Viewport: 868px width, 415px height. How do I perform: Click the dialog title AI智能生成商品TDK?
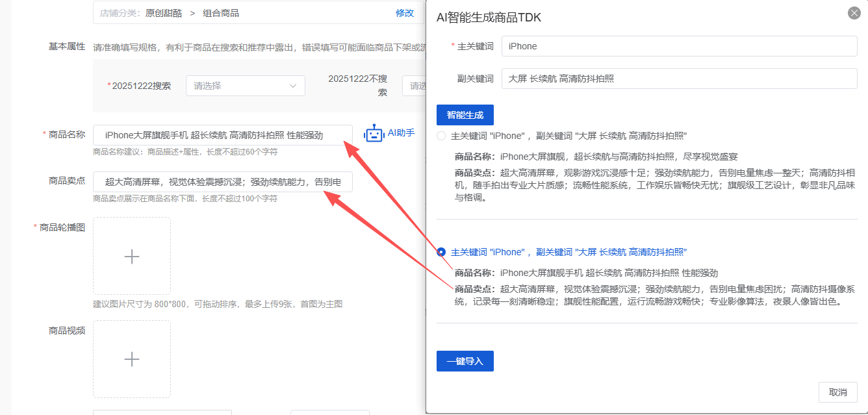[489, 18]
